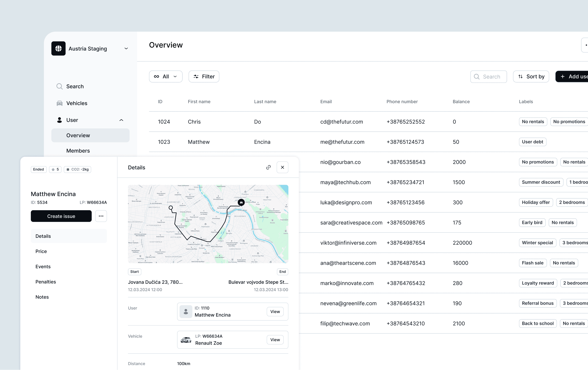Open the Austria Staging workspace dropdown
Screen dimensions: 588x370
tap(126, 49)
